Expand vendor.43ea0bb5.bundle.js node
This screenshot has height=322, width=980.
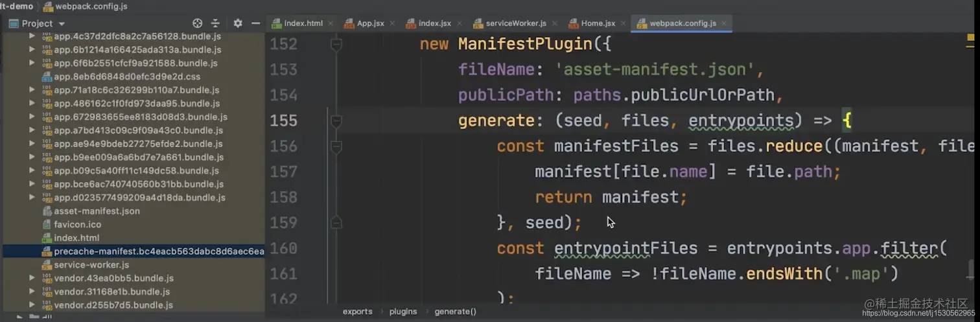[x=32, y=278]
